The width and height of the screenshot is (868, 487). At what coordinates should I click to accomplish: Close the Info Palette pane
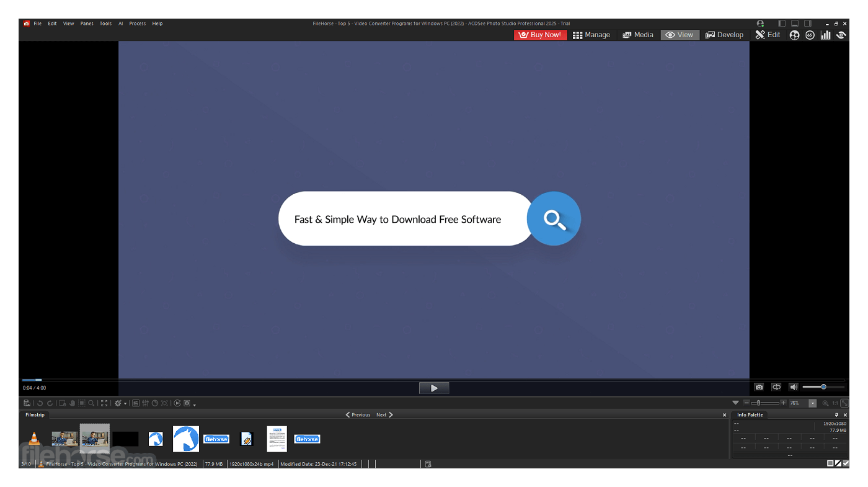845,415
